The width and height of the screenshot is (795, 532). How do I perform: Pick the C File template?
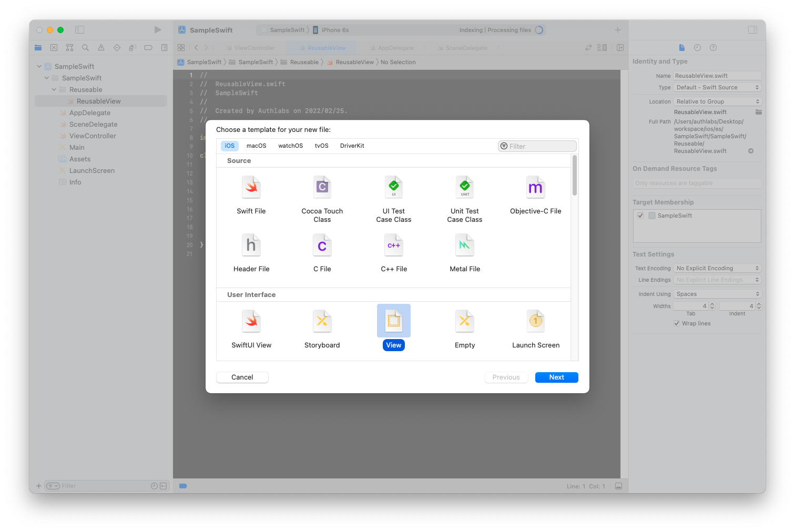click(322, 253)
